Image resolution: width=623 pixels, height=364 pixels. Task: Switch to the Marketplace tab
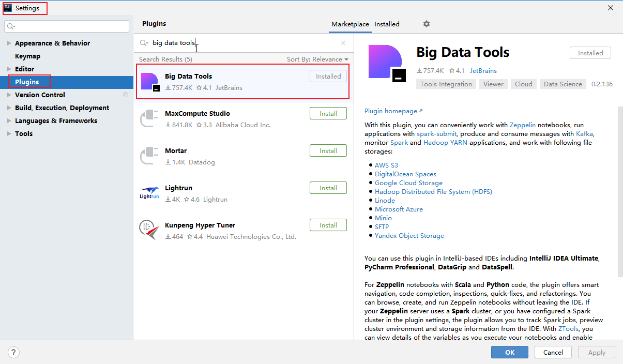tap(350, 24)
